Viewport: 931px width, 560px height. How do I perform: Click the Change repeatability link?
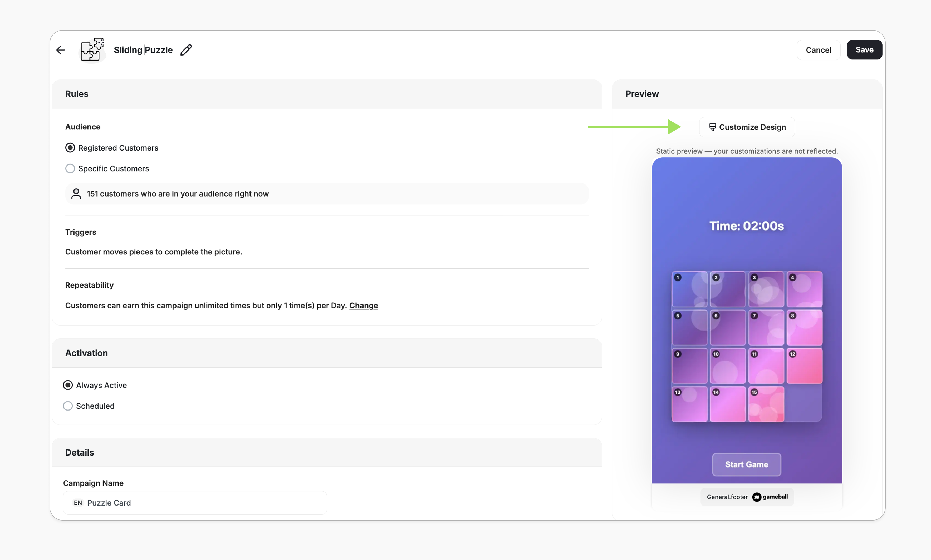(363, 306)
